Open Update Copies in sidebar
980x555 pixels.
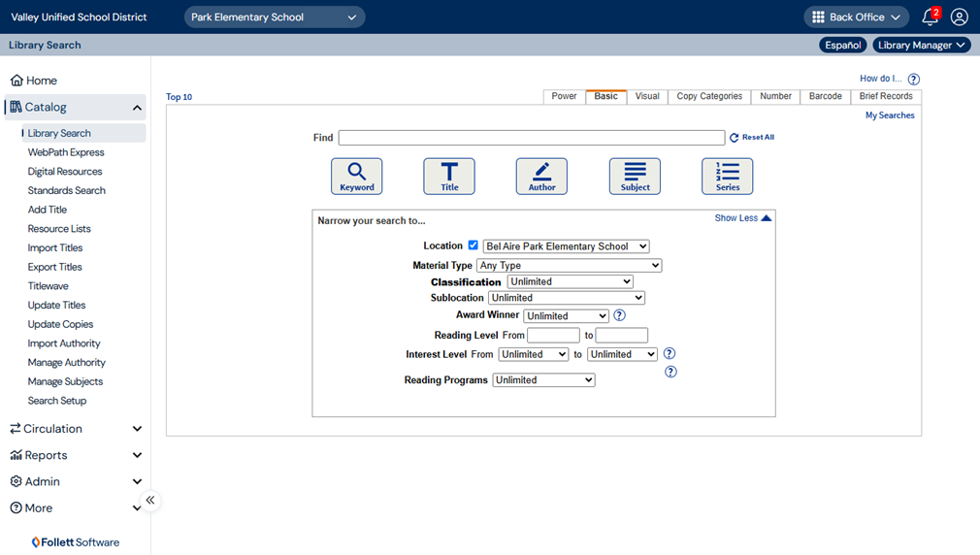coord(60,324)
